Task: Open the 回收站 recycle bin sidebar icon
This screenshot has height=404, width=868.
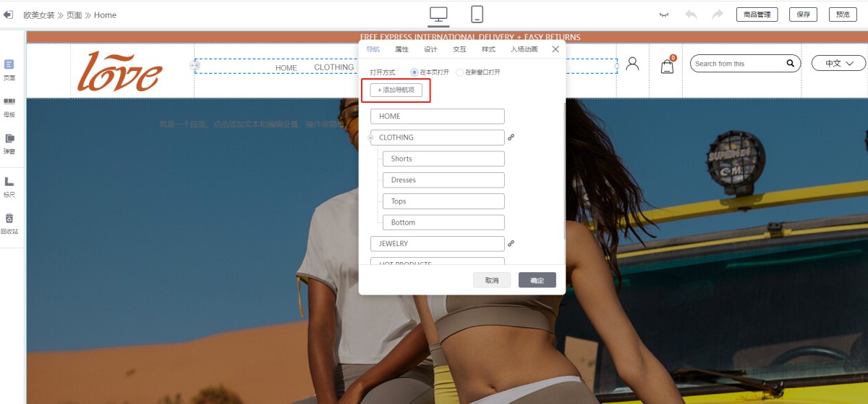Action: click(9, 223)
